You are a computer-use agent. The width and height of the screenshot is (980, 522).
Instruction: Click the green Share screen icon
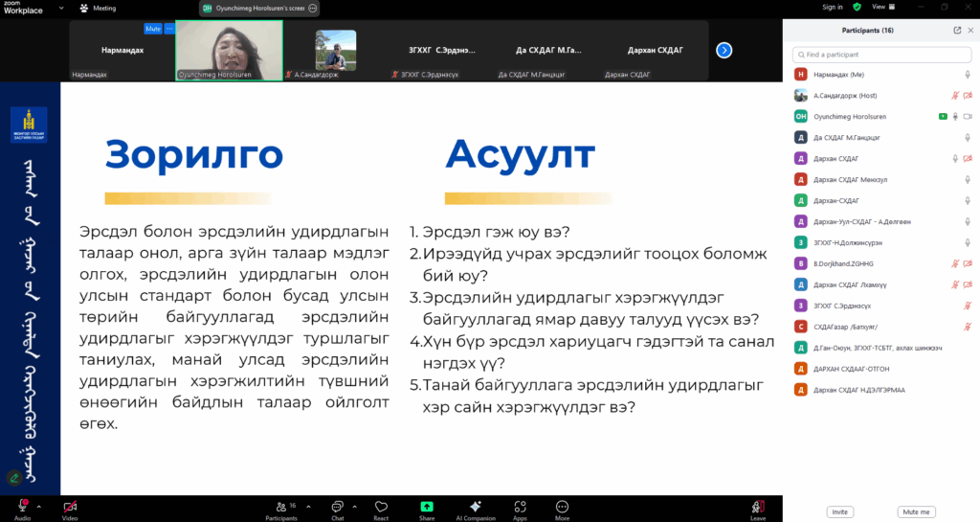[427, 506]
